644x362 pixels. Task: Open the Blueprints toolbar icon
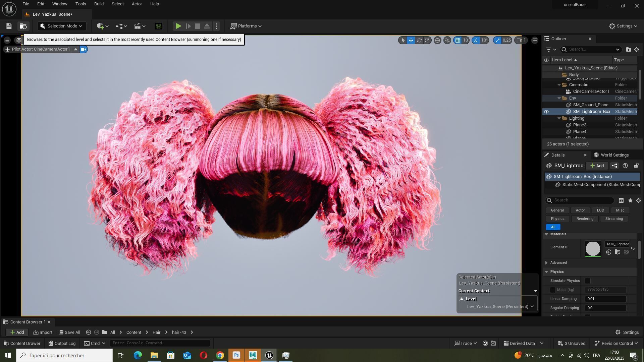click(121, 26)
